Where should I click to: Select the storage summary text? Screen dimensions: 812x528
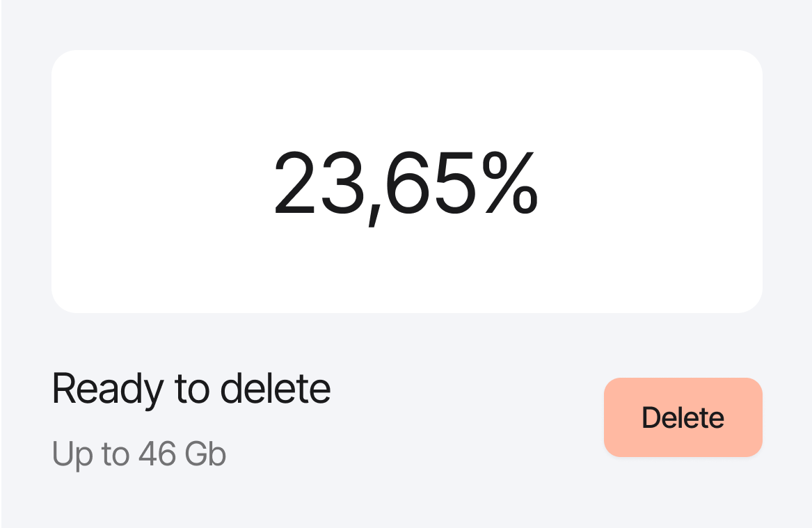click(138, 453)
